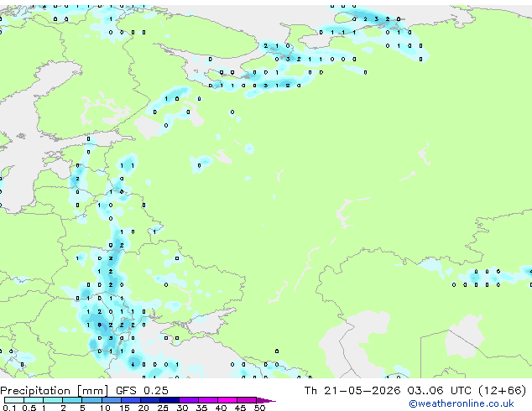This screenshot has width=532, height=411.
Task: Click the legend label '50'
Action: [259, 408]
